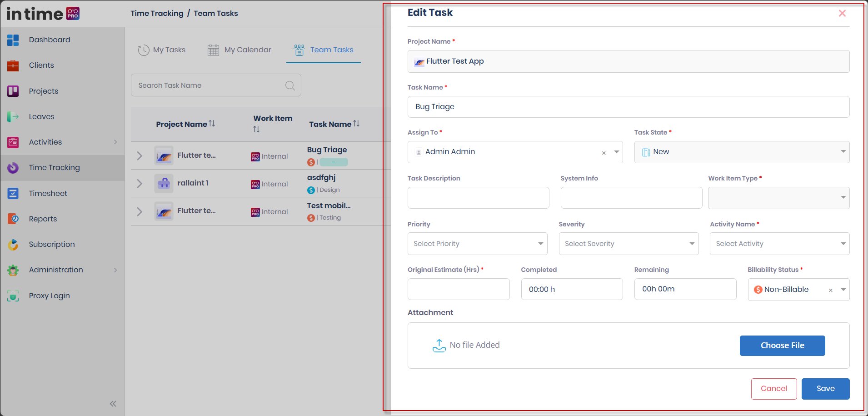The height and width of the screenshot is (416, 868).
Task: Open the Task State dropdown
Action: tap(742, 152)
